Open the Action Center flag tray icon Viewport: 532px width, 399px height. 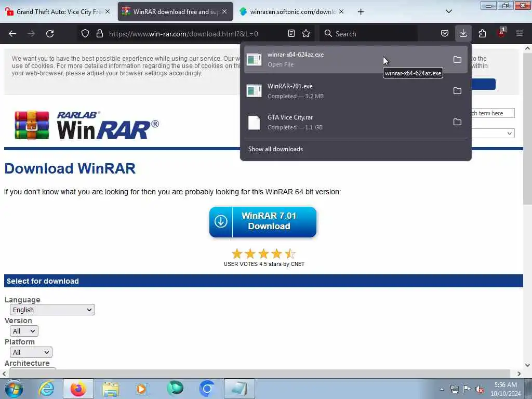pos(467,389)
